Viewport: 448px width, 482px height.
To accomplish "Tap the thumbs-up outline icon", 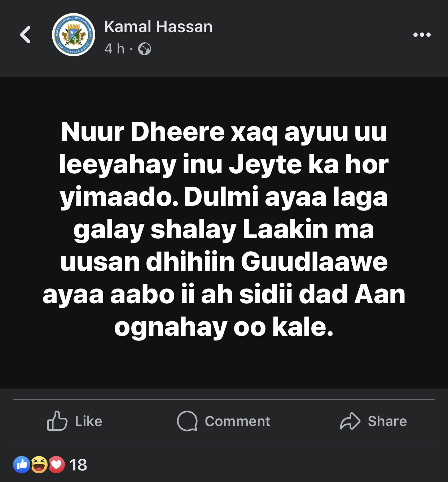I will click(x=57, y=421).
